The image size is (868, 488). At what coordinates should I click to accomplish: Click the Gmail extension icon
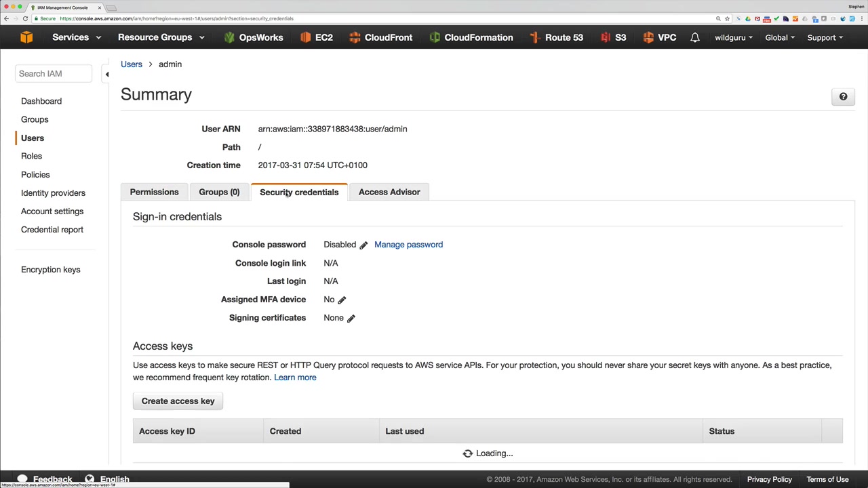757,18
